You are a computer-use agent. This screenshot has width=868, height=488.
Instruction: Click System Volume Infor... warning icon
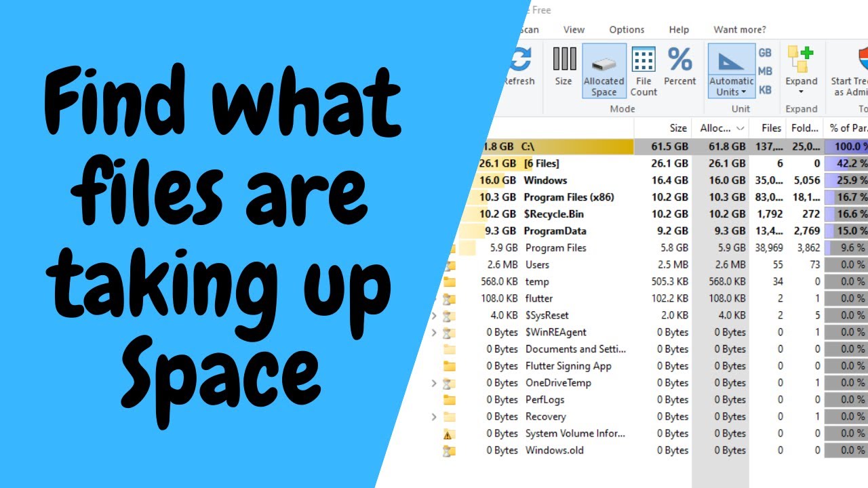click(448, 434)
